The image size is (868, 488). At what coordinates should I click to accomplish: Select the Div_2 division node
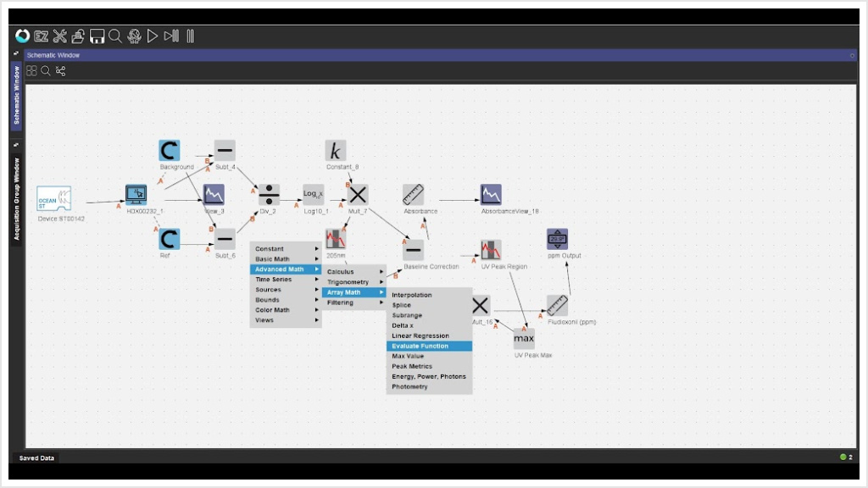(x=269, y=195)
